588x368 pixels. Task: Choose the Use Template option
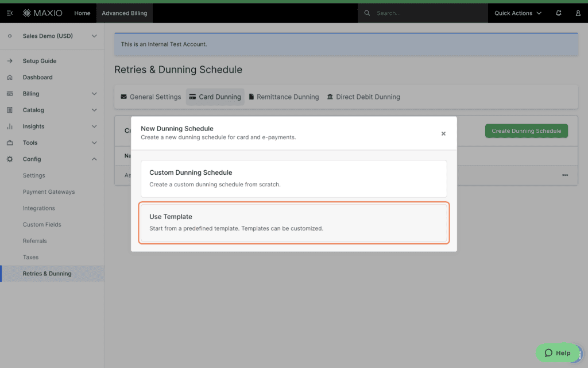(x=294, y=223)
